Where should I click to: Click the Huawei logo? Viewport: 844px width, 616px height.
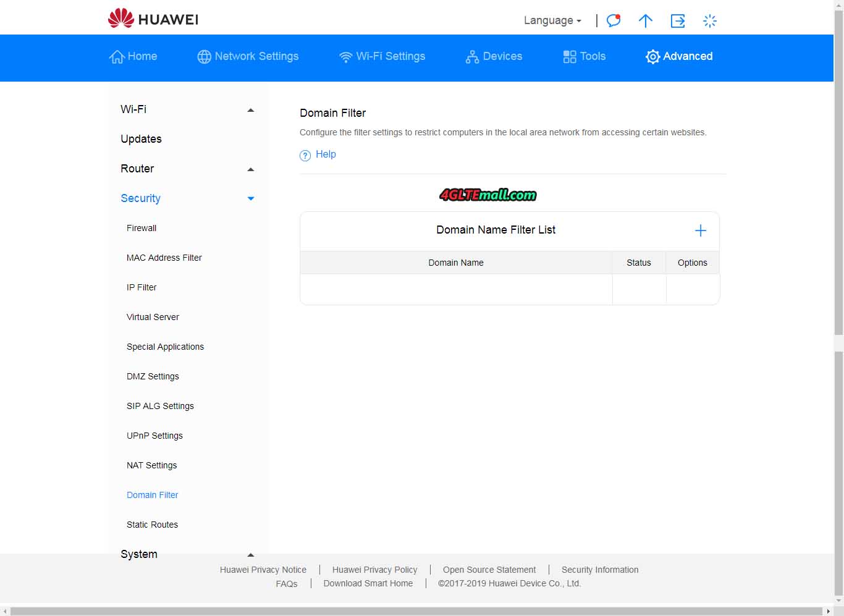tap(153, 19)
